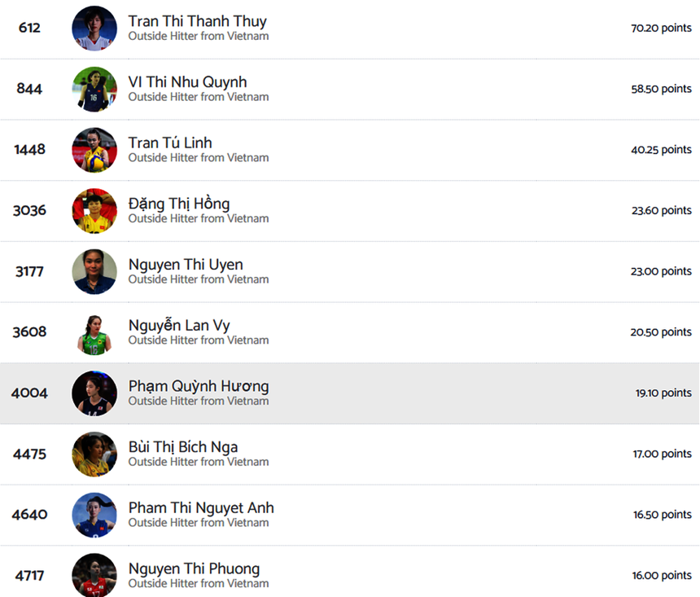Select the Nguyen Thi Phuong name link
Screen dimensions: 700x597
tap(194, 568)
